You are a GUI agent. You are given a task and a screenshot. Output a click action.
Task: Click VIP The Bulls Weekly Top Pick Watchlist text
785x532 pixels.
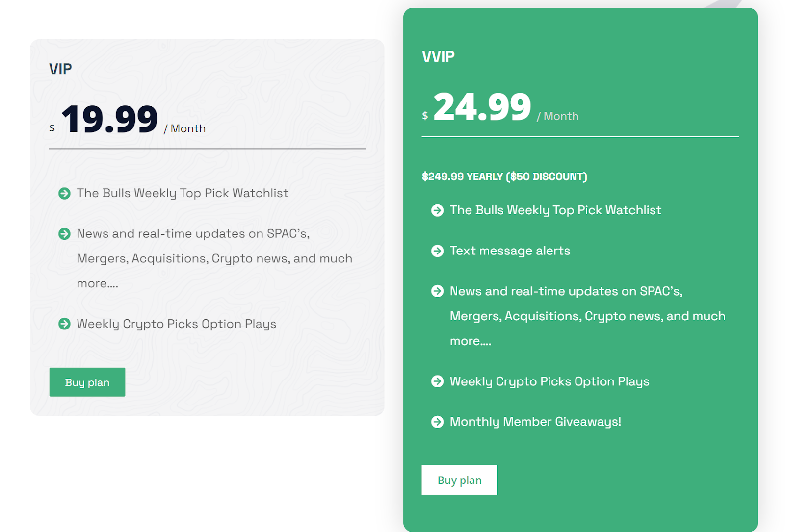(183, 193)
